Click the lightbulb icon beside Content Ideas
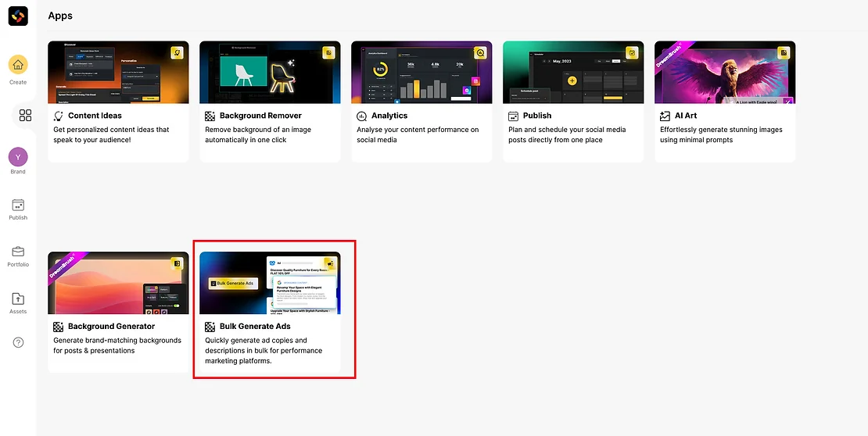The width and height of the screenshot is (868, 436). [58, 116]
